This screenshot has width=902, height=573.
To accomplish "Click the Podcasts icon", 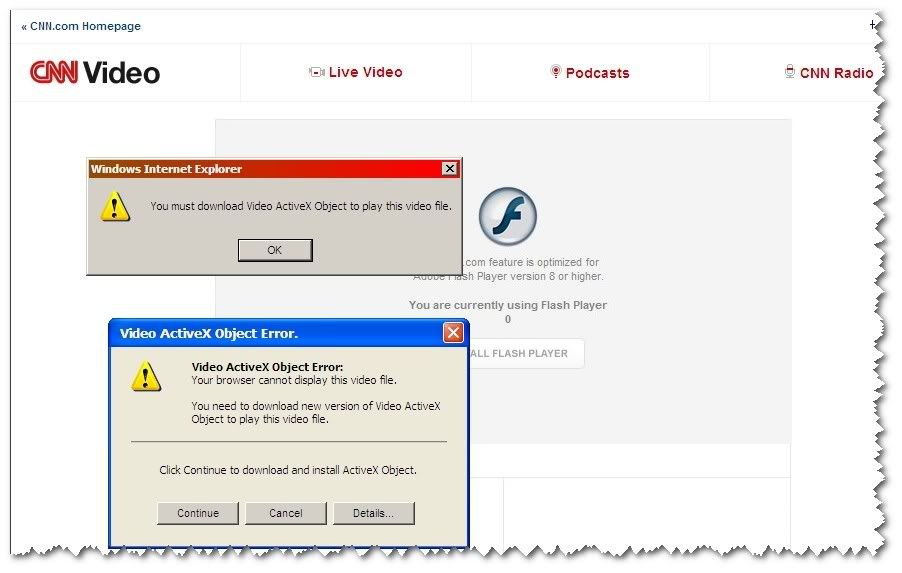I will 555,72.
